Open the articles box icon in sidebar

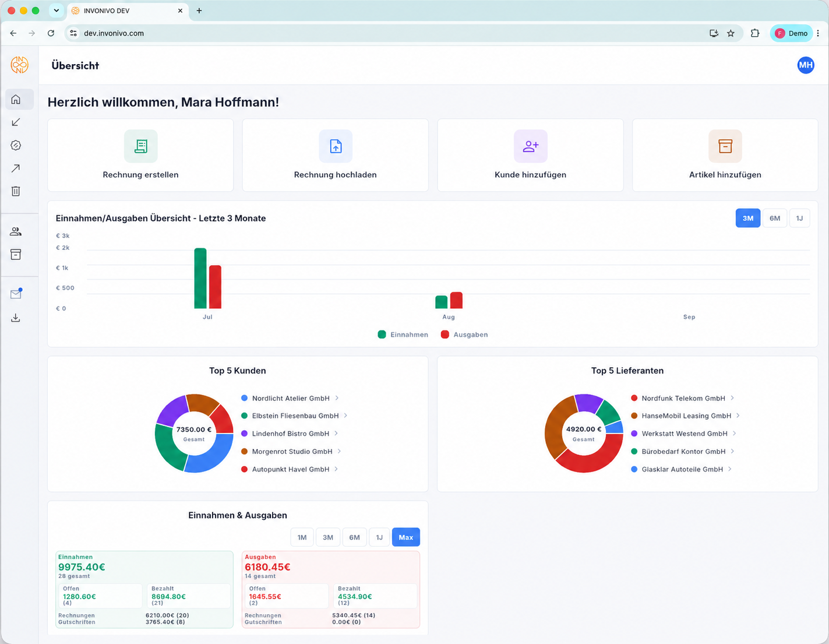point(16,255)
